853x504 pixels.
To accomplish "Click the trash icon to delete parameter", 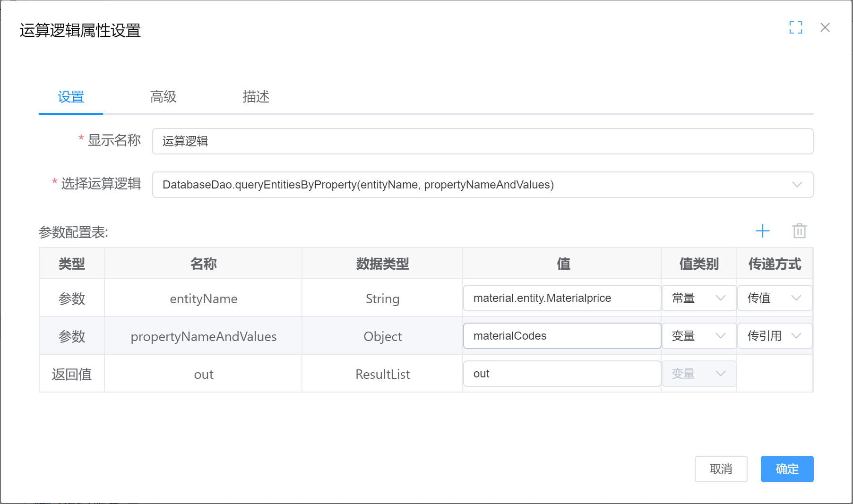I will point(799,231).
